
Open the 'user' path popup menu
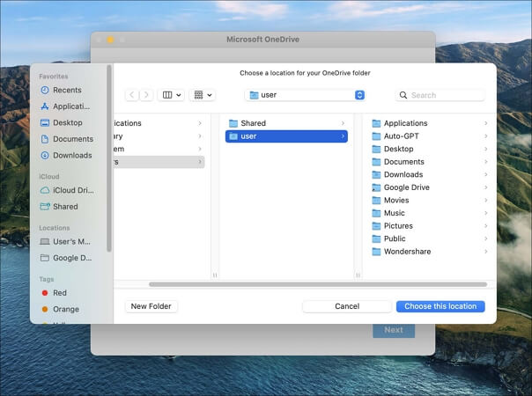306,95
